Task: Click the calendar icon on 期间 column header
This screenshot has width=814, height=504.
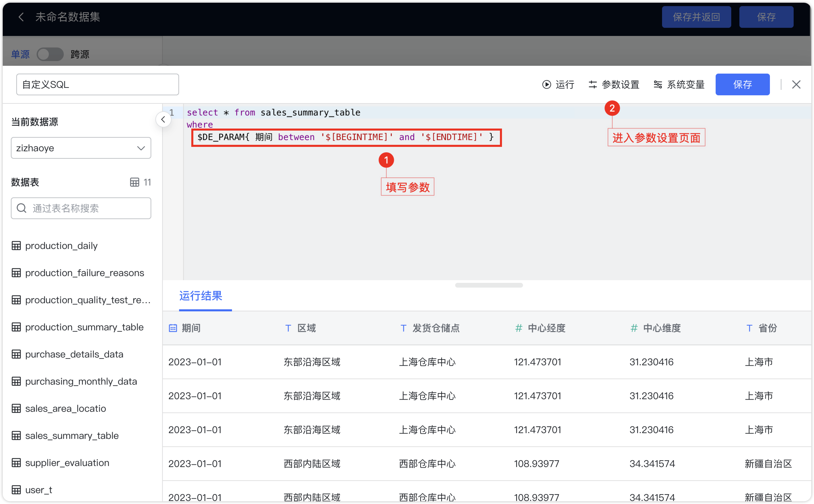Action: coord(173,328)
